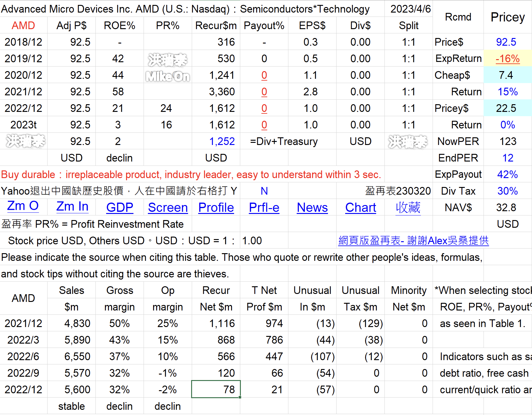Select PR% value 24
This screenshot has height=415, width=532.
[x=166, y=108]
